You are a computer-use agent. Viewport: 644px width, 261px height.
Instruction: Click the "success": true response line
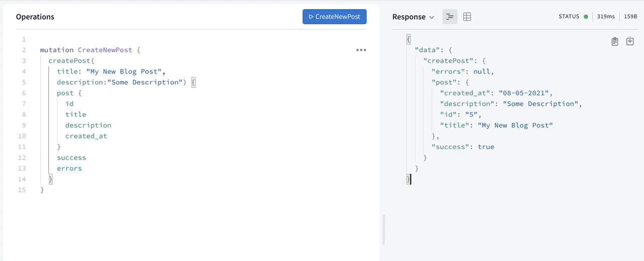click(x=463, y=147)
